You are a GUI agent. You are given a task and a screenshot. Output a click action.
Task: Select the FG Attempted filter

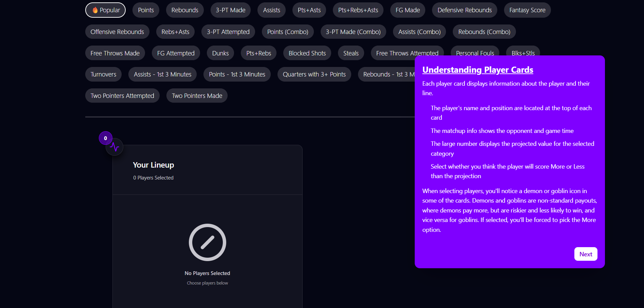tap(176, 53)
